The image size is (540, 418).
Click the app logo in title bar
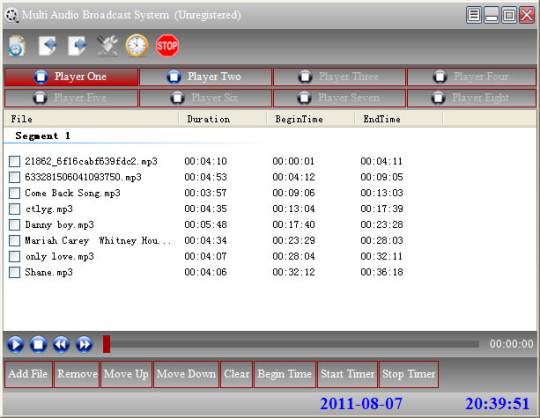click(12, 15)
